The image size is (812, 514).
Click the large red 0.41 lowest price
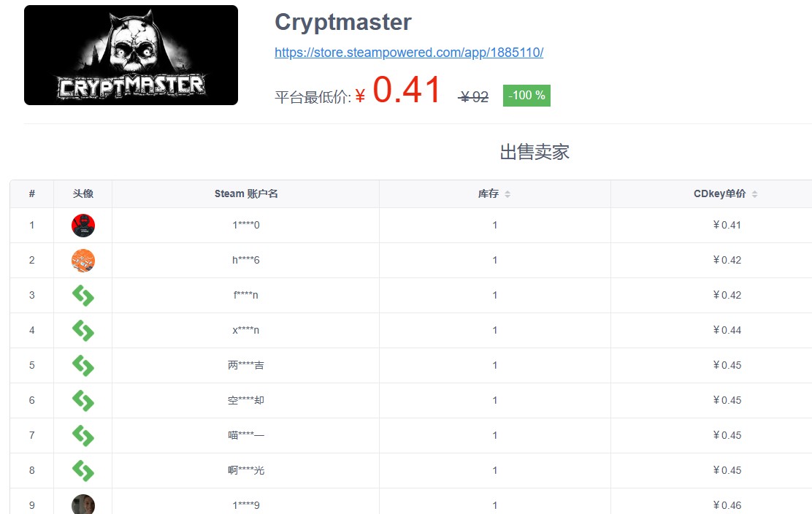407,91
